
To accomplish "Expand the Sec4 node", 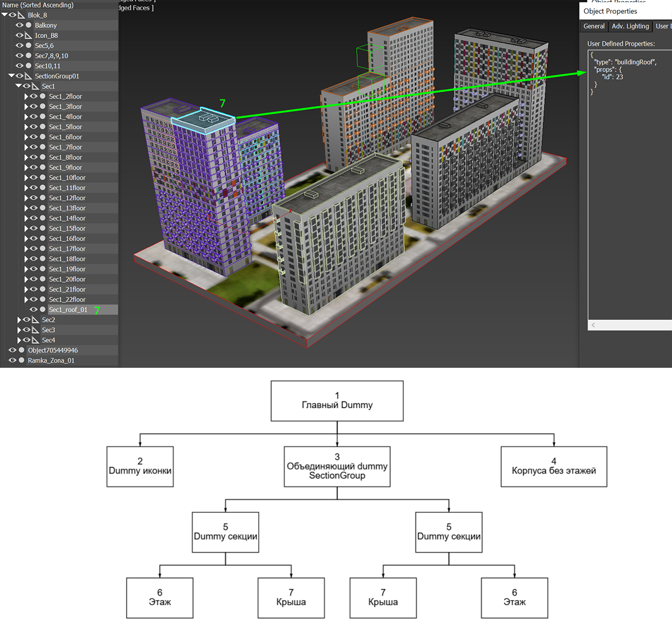I will coord(19,340).
